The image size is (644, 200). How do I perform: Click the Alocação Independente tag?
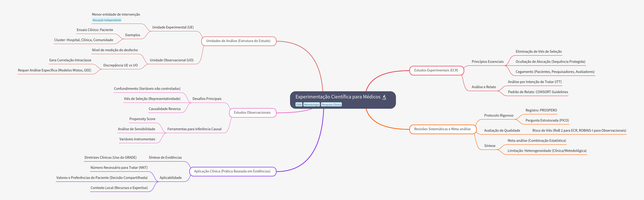click(106, 20)
